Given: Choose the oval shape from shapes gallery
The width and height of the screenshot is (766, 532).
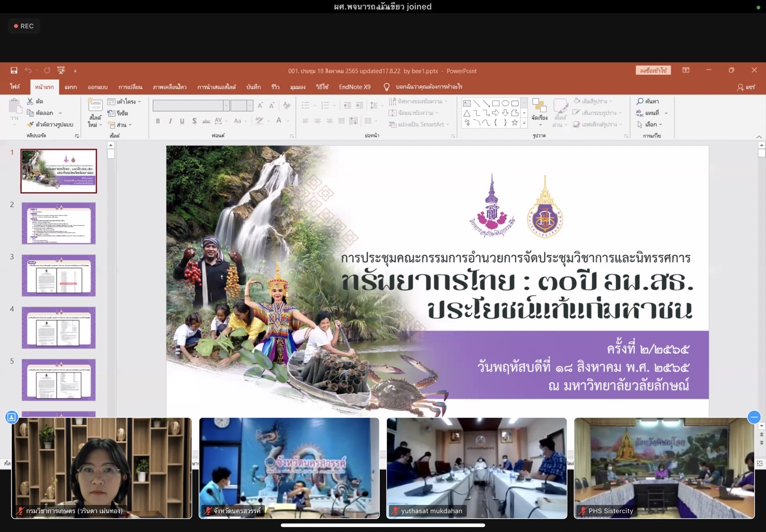Looking at the screenshot, I should click(505, 103).
